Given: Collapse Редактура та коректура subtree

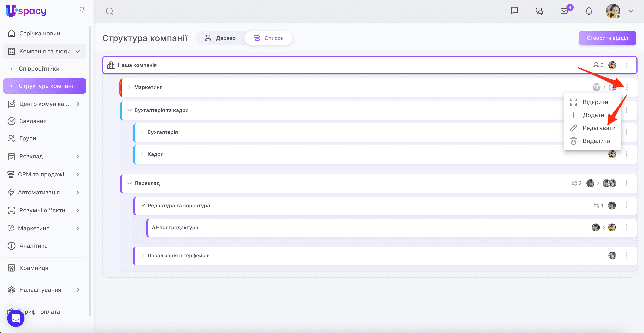Looking at the screenshot, I should pyautogui.click(x=143, y=205).
